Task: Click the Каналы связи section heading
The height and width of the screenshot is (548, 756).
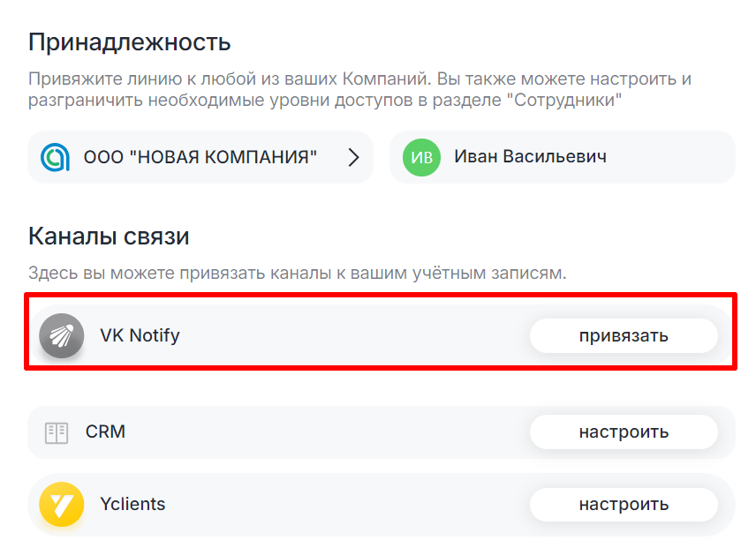Action: [x=109, y=236]
